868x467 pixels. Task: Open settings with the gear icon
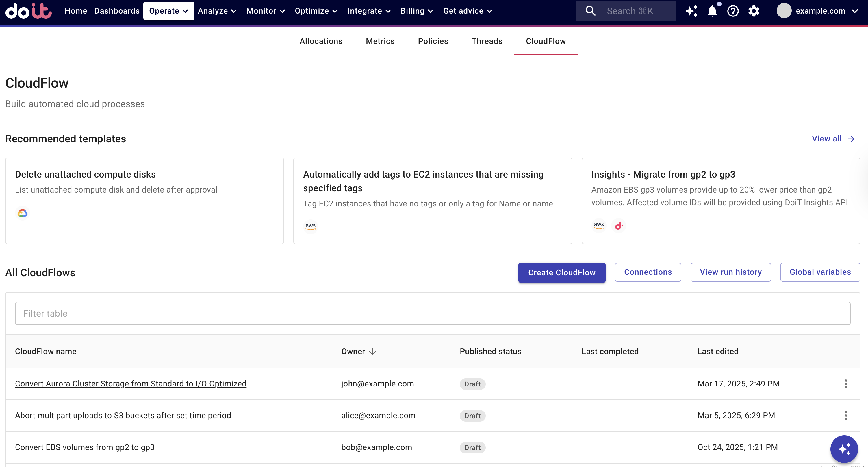(x=754, y=11)
